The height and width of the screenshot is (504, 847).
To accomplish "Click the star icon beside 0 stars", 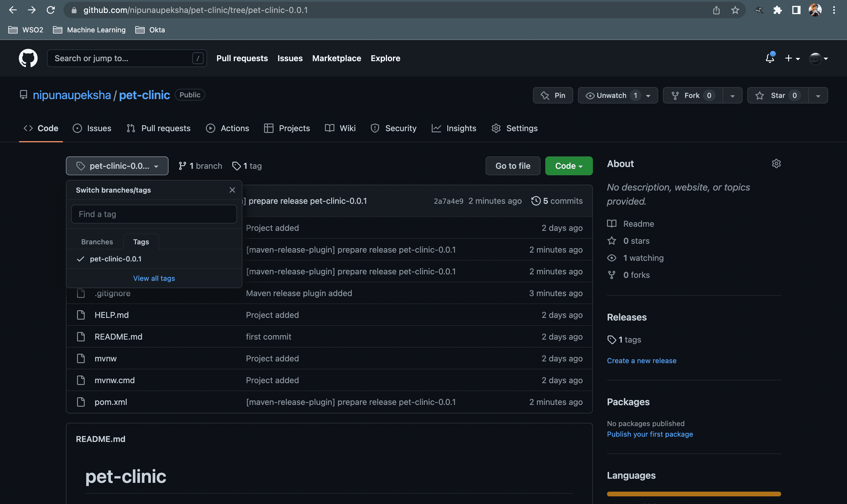I will [612, 241].
